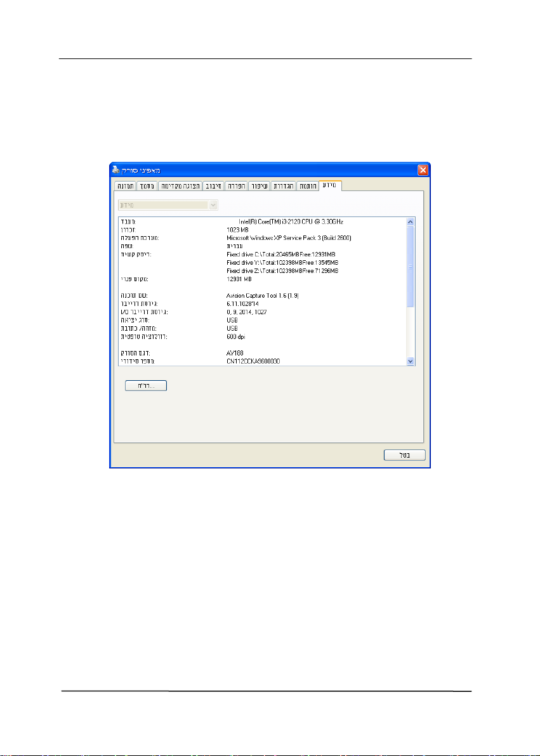540x756 pixels.
Task: Close the scanner properties dialog
Action: [423, 170]
